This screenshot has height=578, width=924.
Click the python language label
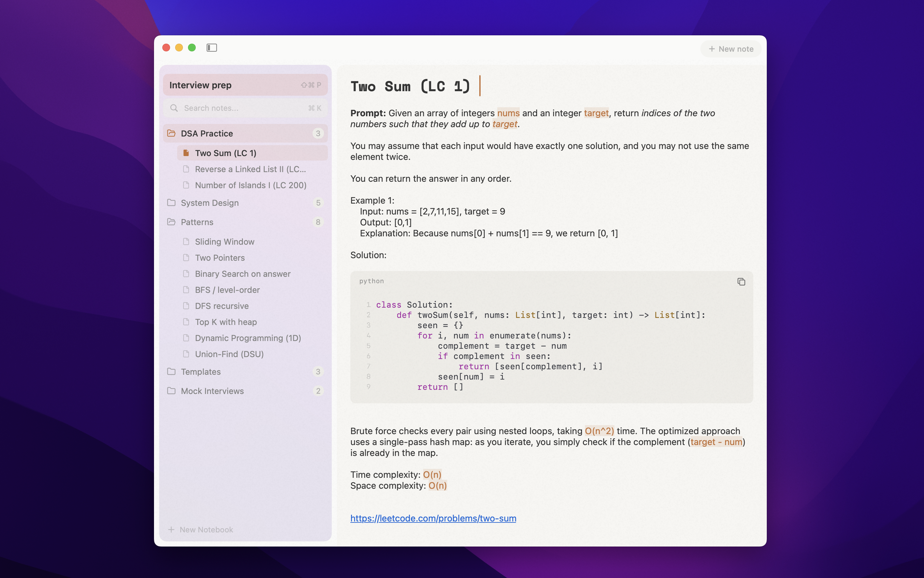372,281
